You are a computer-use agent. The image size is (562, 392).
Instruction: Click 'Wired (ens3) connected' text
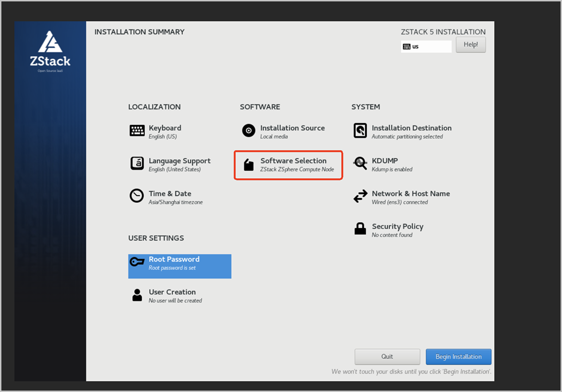[x=400, y=202]
